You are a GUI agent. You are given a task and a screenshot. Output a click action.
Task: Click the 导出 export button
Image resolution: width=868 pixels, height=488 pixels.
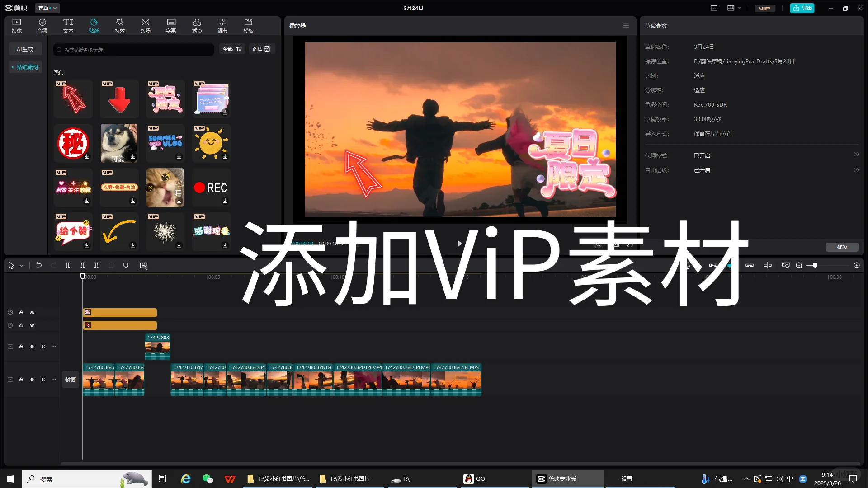coord(802,8)
